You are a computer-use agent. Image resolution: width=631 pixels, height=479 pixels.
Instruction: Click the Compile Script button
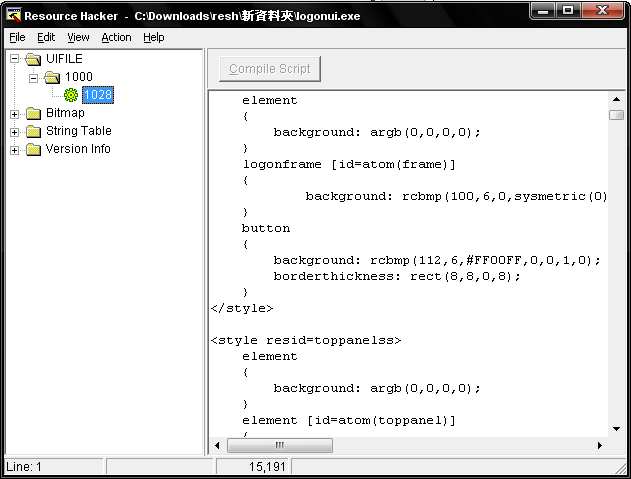270,69
